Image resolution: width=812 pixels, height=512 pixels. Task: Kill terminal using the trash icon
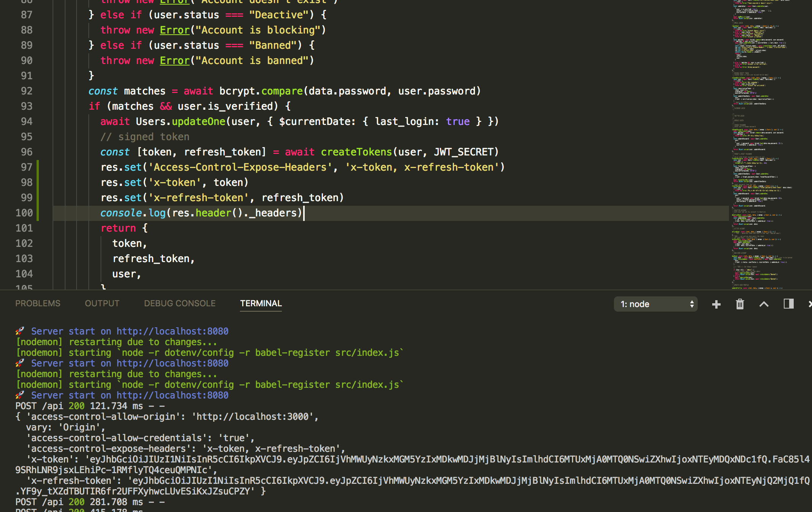pyautogui.click(x=740, y=304)
